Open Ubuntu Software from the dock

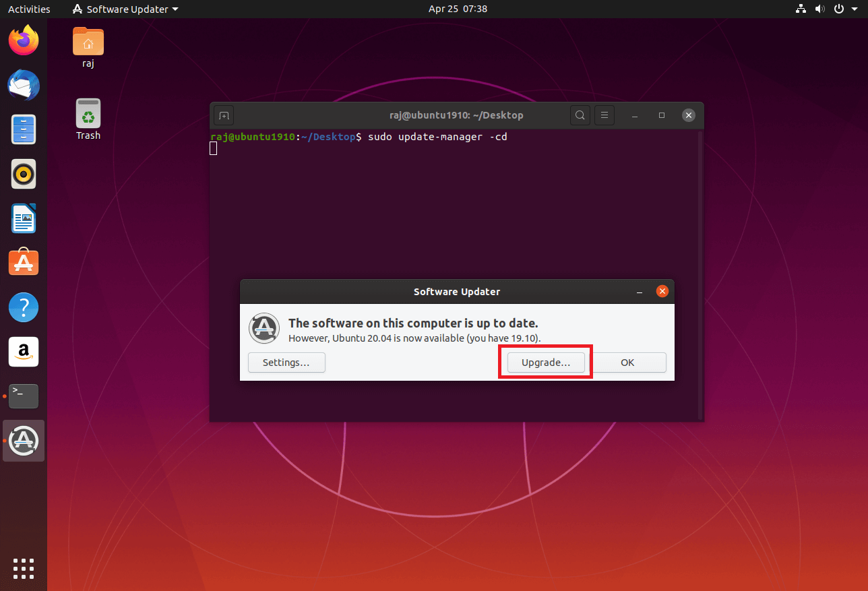point(24,263)
